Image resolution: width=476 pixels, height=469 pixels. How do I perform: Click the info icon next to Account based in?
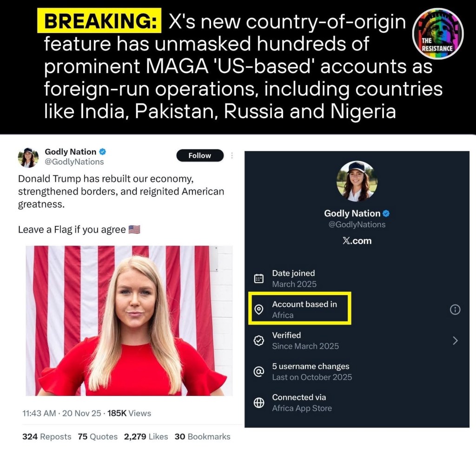[x=455, y=309]
